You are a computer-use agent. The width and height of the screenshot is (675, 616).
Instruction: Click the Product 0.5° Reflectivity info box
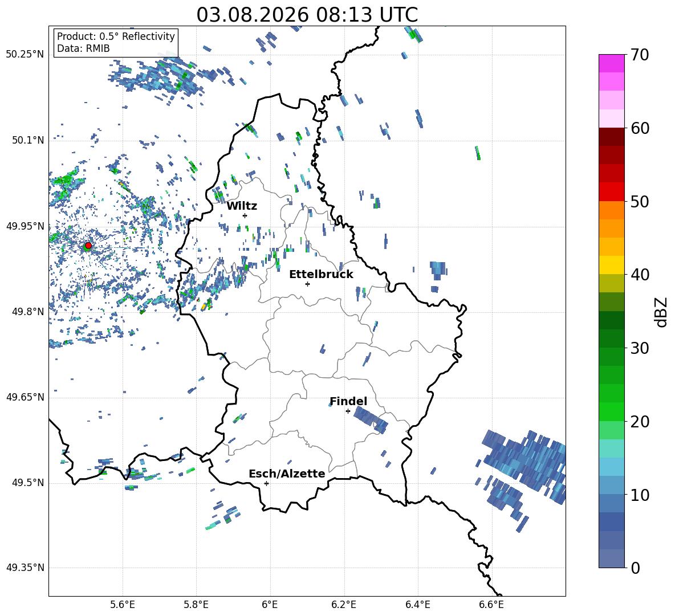[x=116, y=42]
